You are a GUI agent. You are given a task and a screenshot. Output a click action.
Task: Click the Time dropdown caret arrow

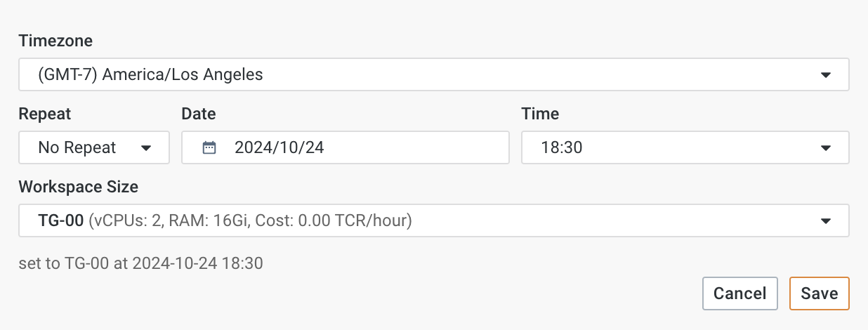pyautogui.click(x=826, y=147)
